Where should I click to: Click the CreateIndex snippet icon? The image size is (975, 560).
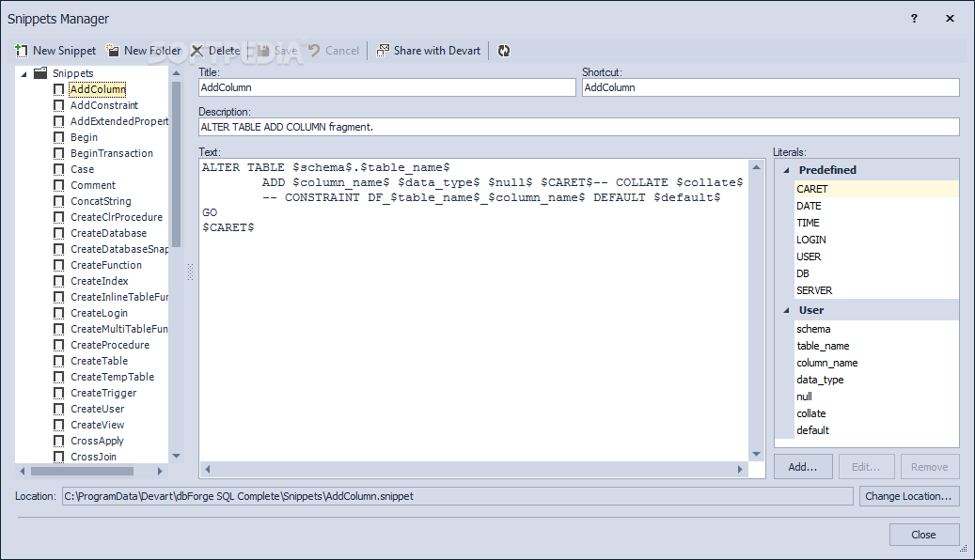(59, 281)
